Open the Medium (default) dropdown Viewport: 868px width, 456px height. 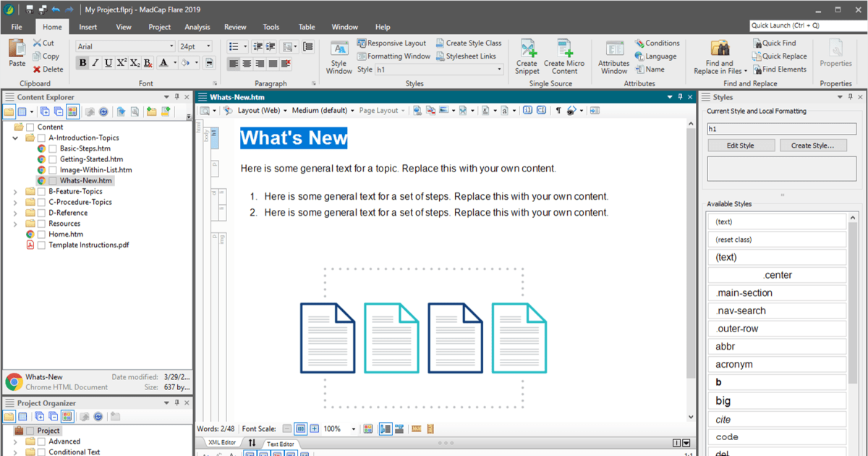[x=323, y=111]
